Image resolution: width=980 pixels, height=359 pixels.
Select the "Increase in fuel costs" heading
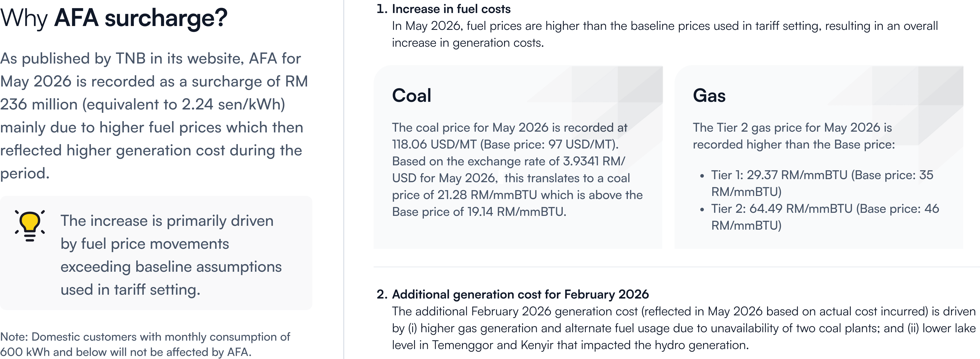(x=451, y=9)
